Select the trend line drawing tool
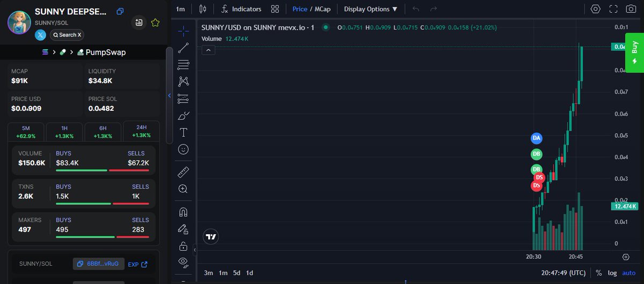Viewport: 644px width, 284px height. pyautogui.click(x=183, y=48)
